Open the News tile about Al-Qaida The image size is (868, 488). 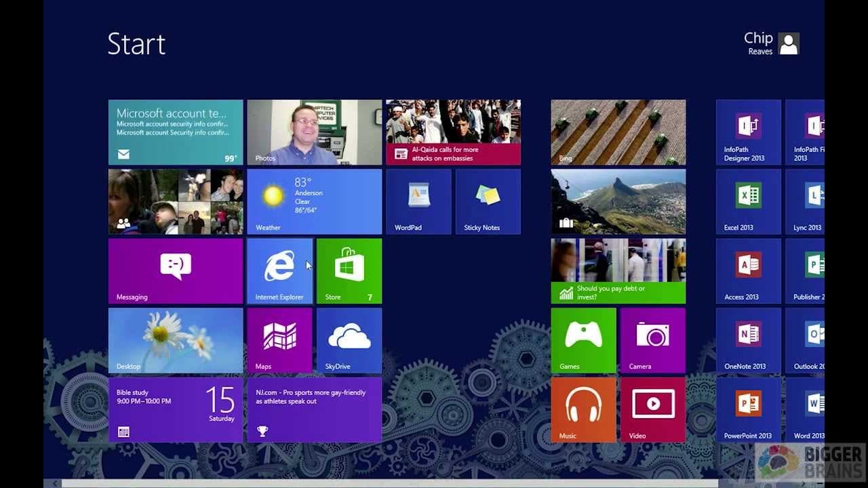454,132
